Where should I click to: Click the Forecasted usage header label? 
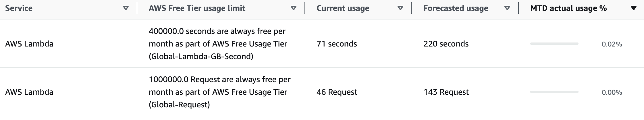coord(456,8)
